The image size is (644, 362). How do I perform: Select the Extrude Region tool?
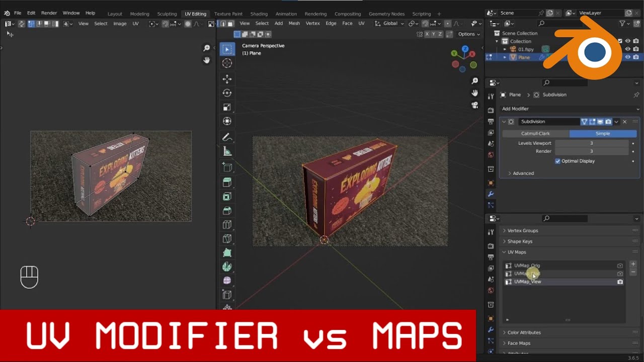[x=227, y=183]
